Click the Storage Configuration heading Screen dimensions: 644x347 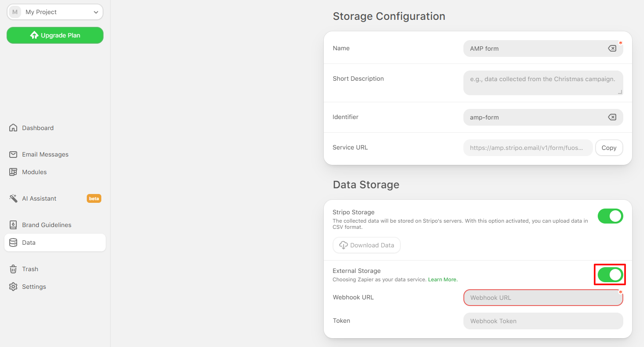point(389,16)
